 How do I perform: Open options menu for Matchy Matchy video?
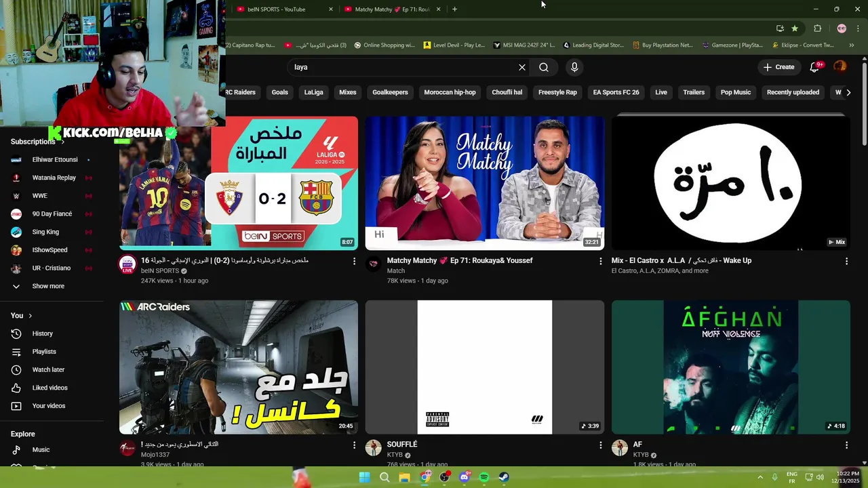[600, 261]
